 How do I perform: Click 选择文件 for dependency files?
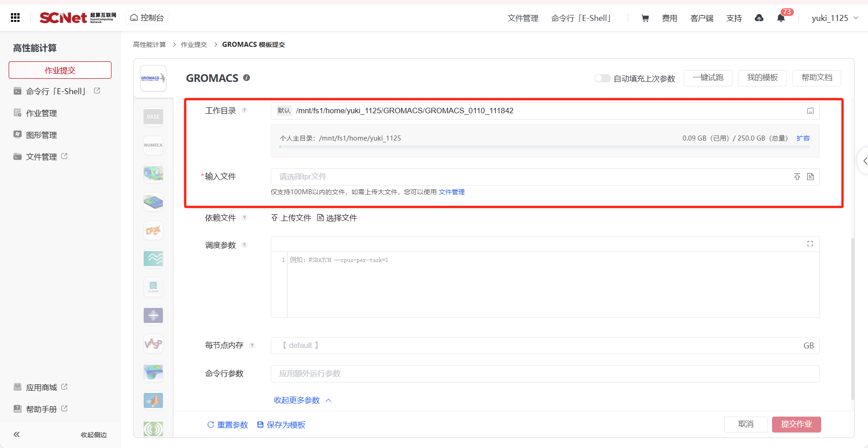pyautogui.click(x=337, y=218)
